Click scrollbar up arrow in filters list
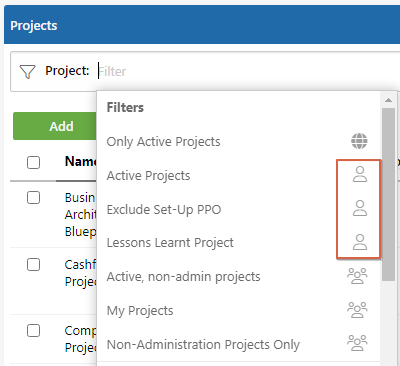Screen dimensions: 400x366 tap(388, 100)
